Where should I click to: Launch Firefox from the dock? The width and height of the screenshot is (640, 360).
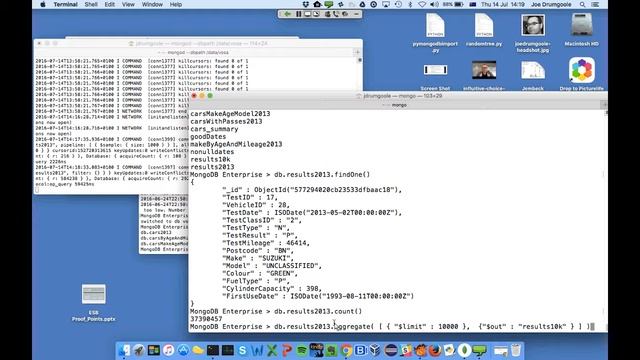tap(435, 350)
